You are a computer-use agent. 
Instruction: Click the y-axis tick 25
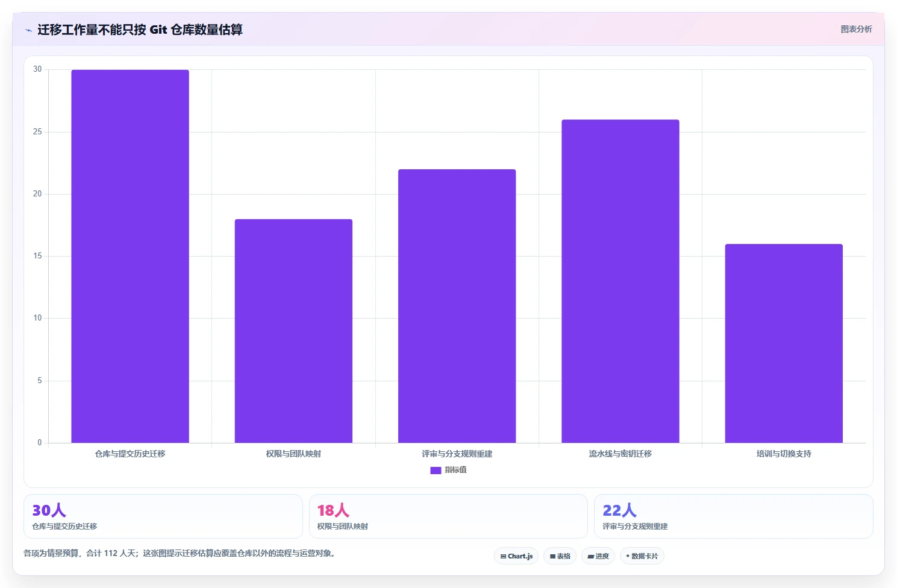click(x=37, y=131)
